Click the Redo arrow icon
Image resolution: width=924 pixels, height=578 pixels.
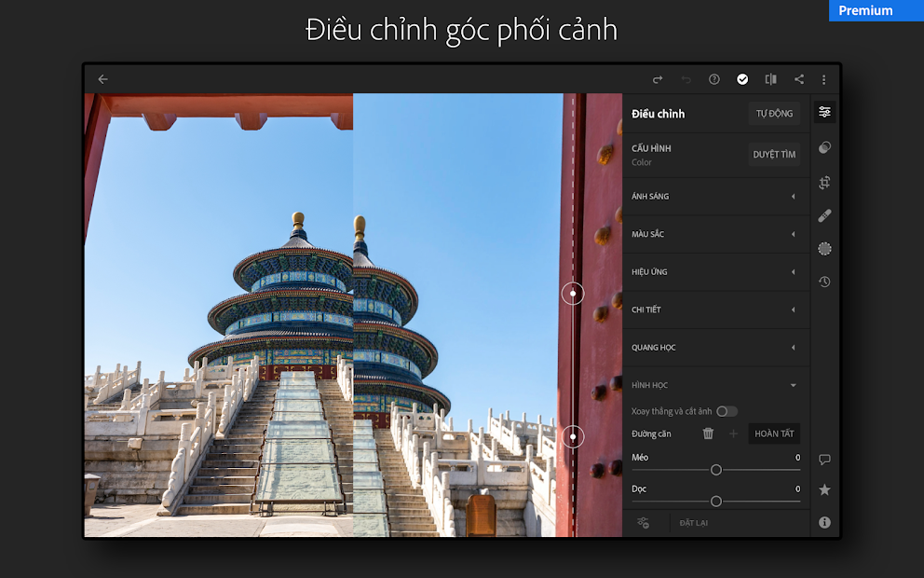[658, 79]
